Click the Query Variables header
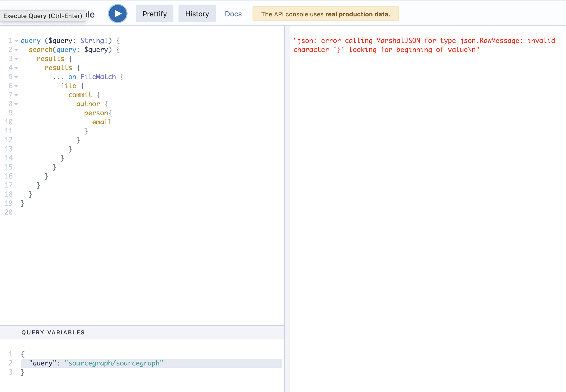This screenshot has height=392, width=566. (53, 332)
